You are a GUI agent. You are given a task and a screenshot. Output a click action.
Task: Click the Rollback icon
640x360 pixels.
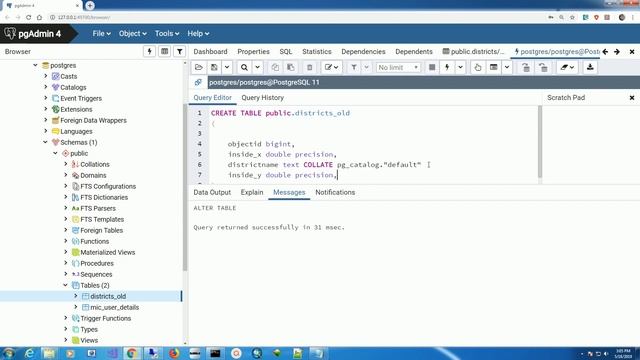(543, 67)
